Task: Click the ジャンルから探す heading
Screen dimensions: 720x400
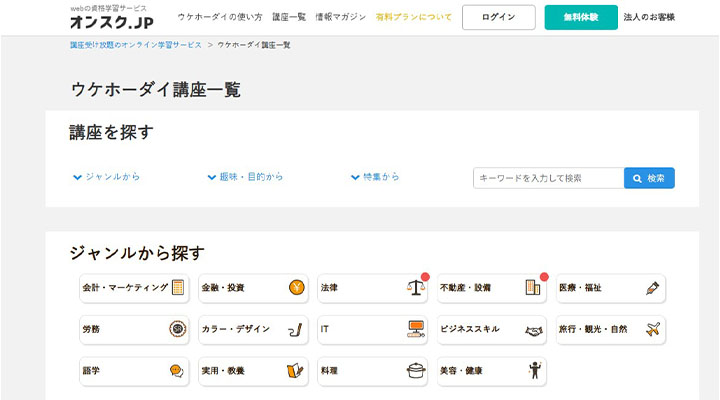Action: 136,253
